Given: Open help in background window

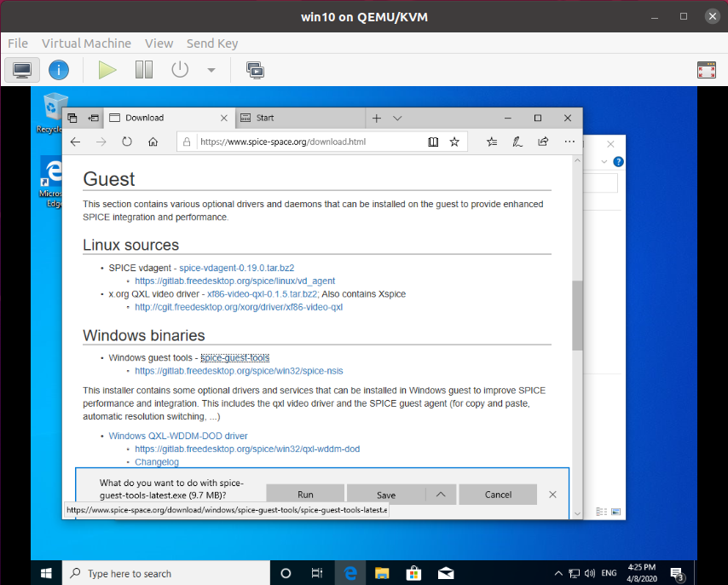Looking at the screenshot, I should pyautogui.click(x=618, y=161).
